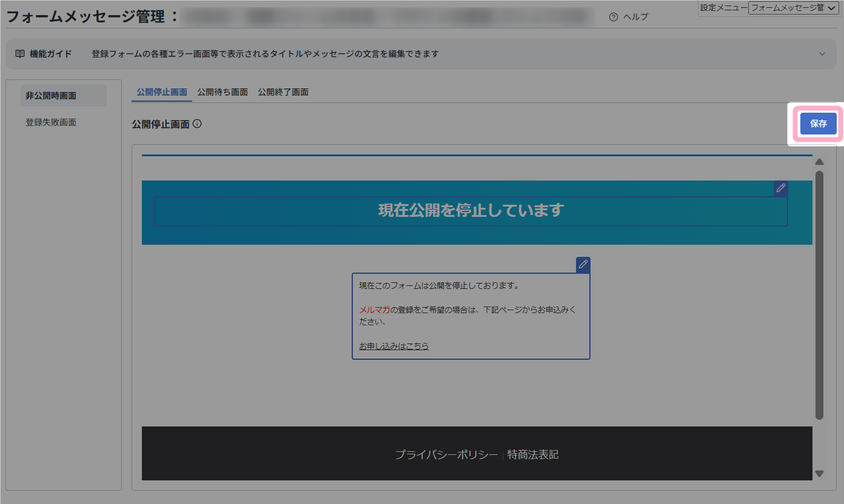Click pencil edit icon on title banner
This screenshot has width=844, height=504.
(780, 188)
